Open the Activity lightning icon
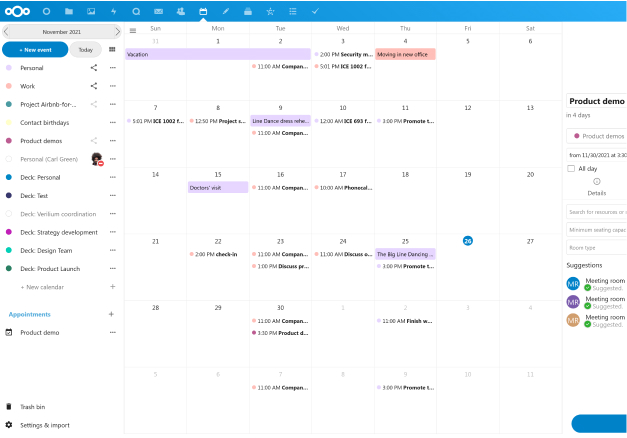 [x=114, y=11]
